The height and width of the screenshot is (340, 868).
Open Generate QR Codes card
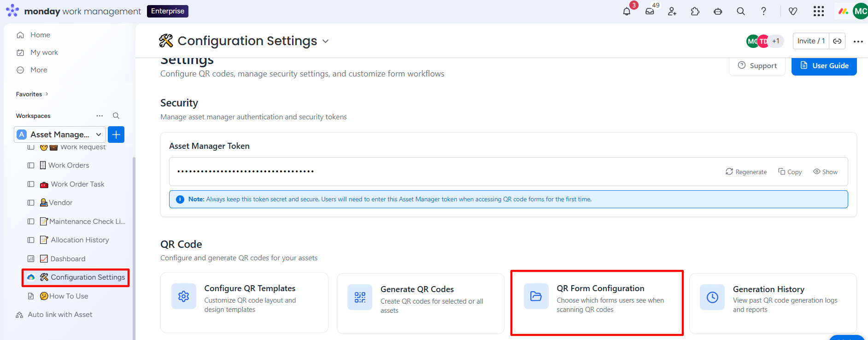421,303
